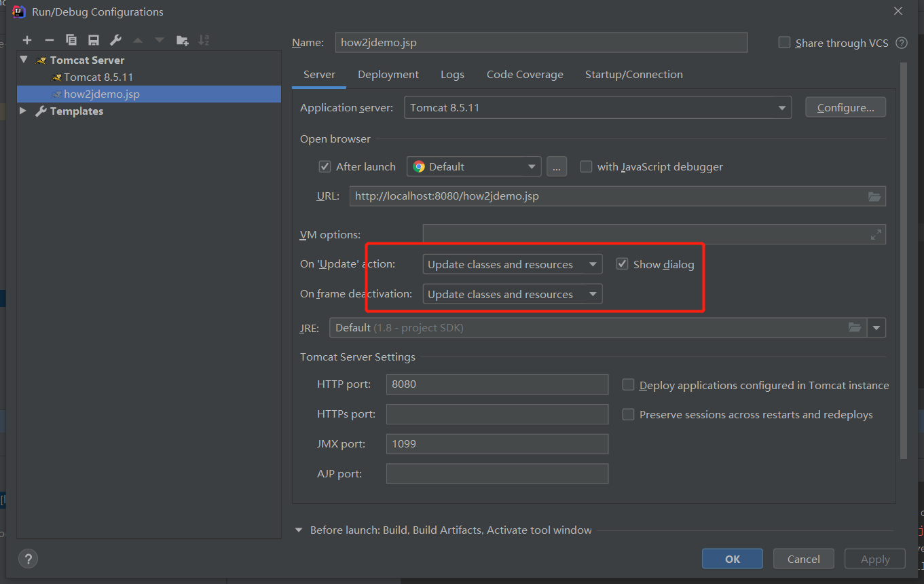924x584 pixels.
Task: Open edit defaults via the wrench icon
Action: point(115,40)
